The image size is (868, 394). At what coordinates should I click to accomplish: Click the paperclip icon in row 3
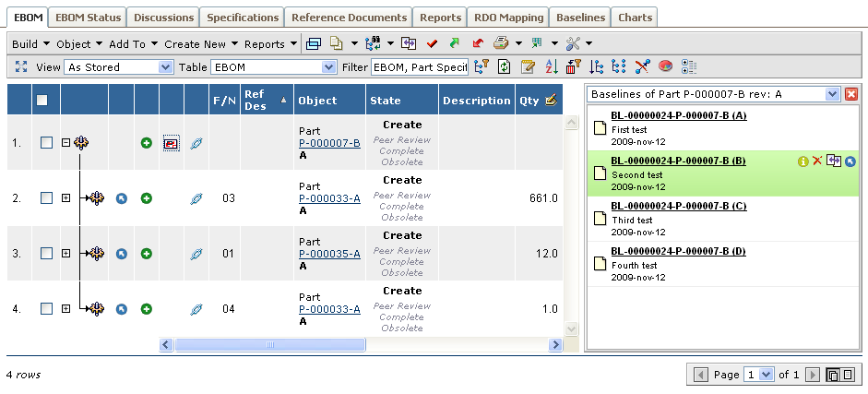coord(196,254)
